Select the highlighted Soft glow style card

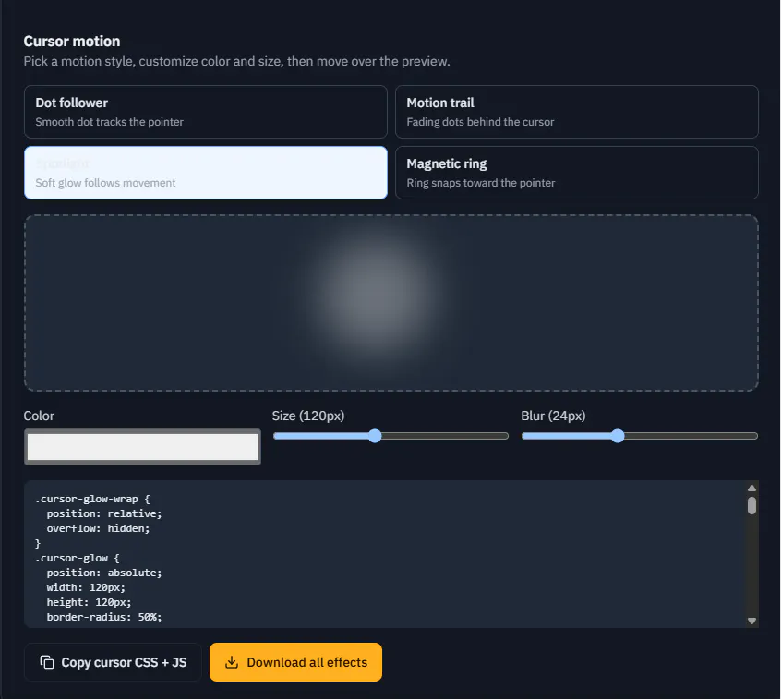click(x=205, y=173)
